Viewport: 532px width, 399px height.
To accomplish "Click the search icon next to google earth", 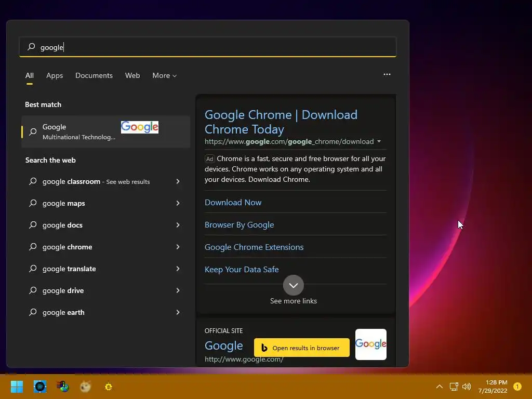I will click(33, 312).
